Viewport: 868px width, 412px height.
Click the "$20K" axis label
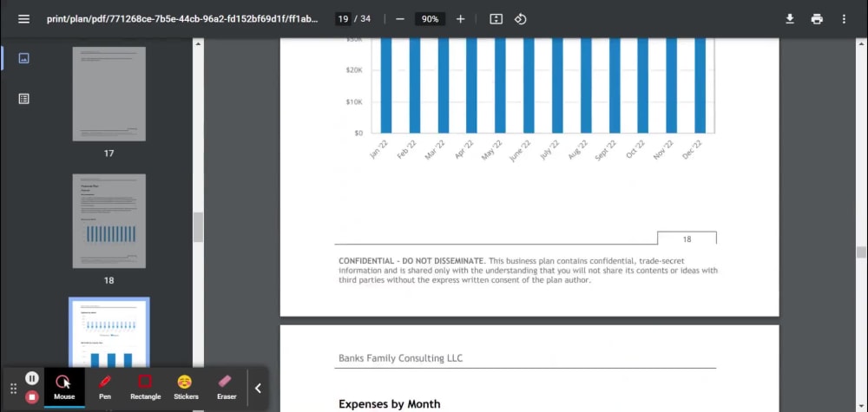point(354,70)
